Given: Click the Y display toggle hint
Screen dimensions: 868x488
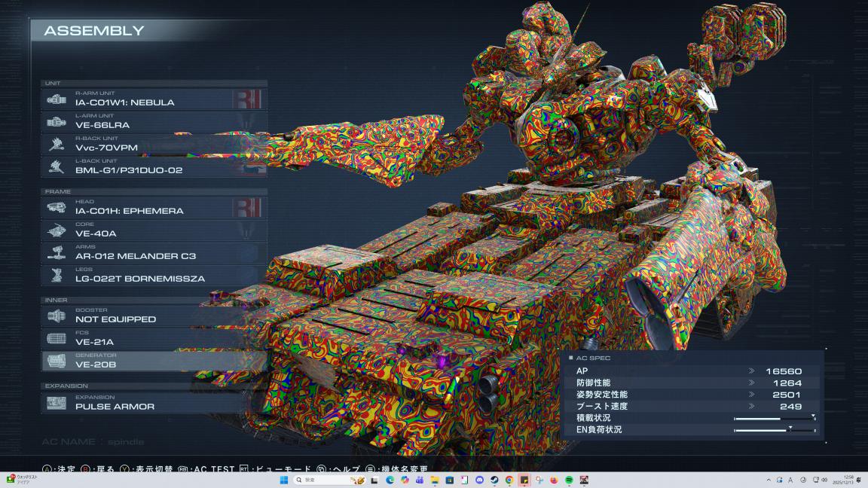Looking at the screenshot, I should click(148, 468).
